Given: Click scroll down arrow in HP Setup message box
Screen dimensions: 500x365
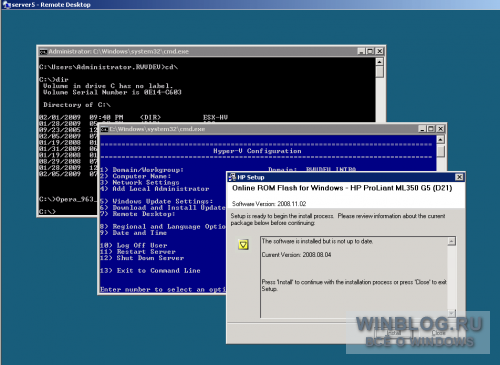Looking at the screenshot, I should click(452, 313).
